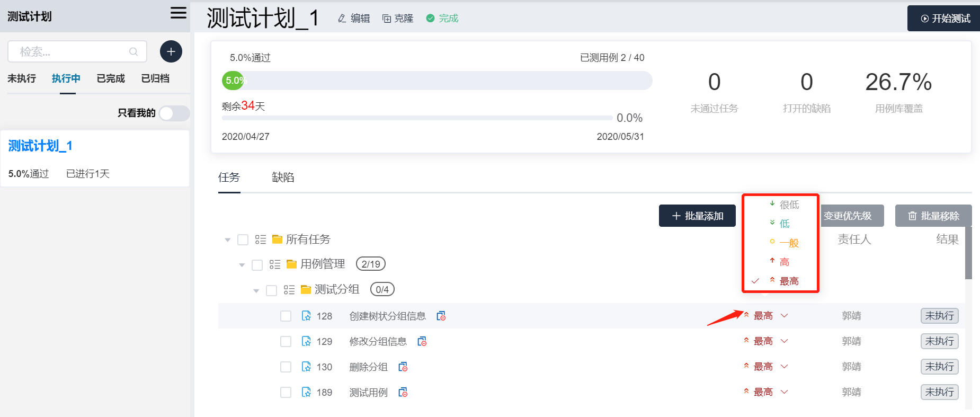980x417 pixels.
Task: Click the folder icon of 测试分组
Action: (x=306, y=289)
